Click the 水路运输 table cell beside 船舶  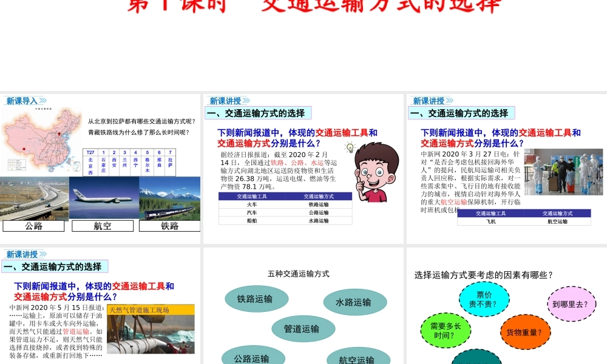coord(319,221)
